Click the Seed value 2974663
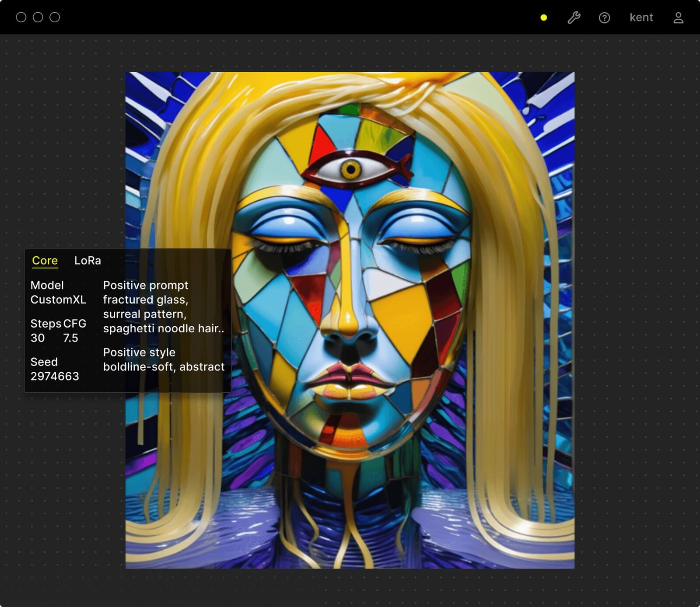 coord(55,376)
